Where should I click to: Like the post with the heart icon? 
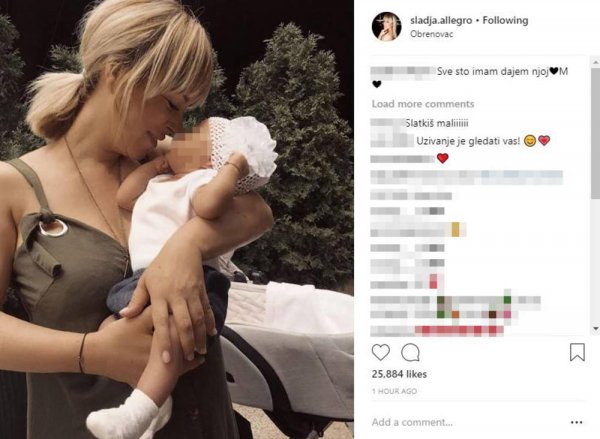(x=381, y=353)
